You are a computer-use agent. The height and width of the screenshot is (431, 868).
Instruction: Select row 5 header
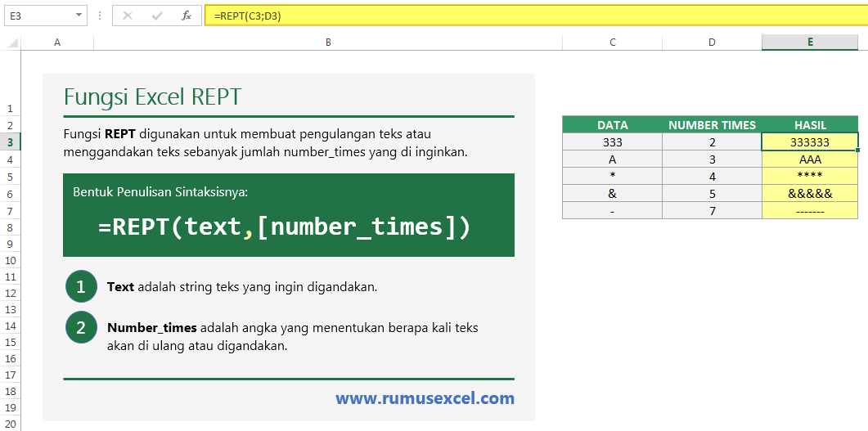tap(11, 177)
